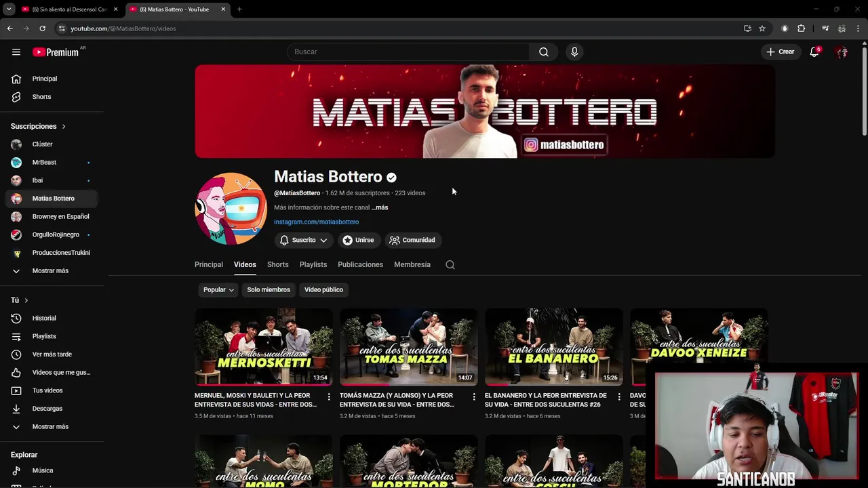Open browser extensions puzzle icon
This screenshot has width=868, height=488.
click(x=802, y=28)
